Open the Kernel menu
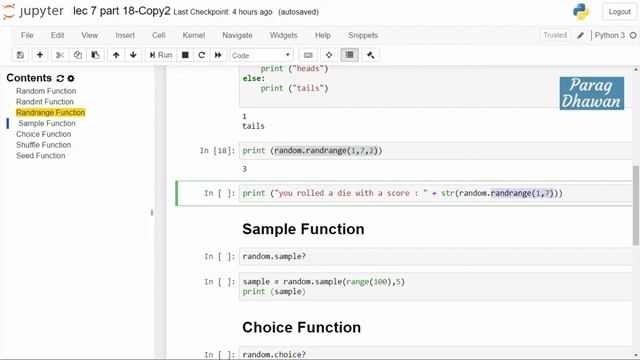 click(193, 36)
